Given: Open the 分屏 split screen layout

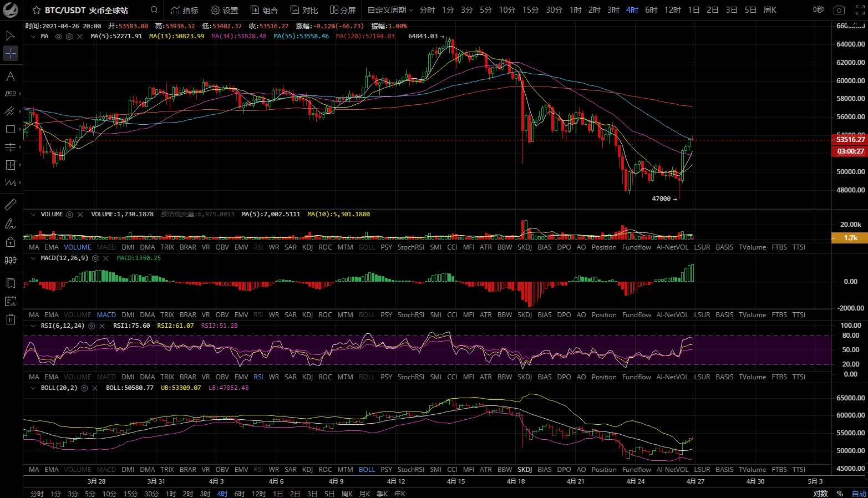Looking at the screenshot, I should pyautogui.click(x=343, y=10).
